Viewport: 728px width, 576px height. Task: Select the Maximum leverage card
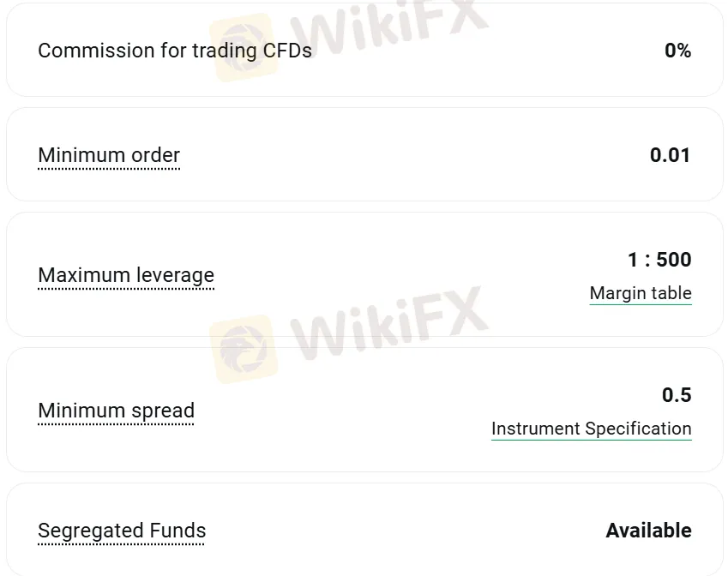[364, 273]
